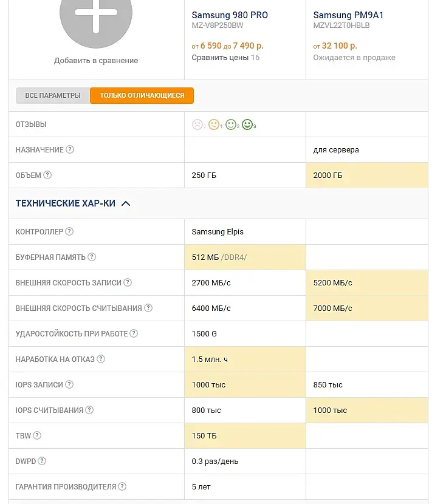
Task: Switch to the ВСЕ ПАРАМЕТРЫ tab
Action: point(53,95)
